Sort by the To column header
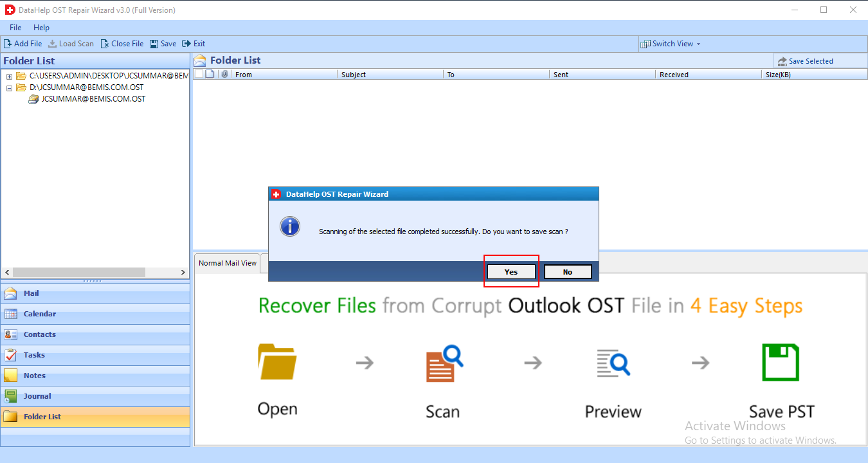This screenshot has height=463, width=868. point(496,75)
